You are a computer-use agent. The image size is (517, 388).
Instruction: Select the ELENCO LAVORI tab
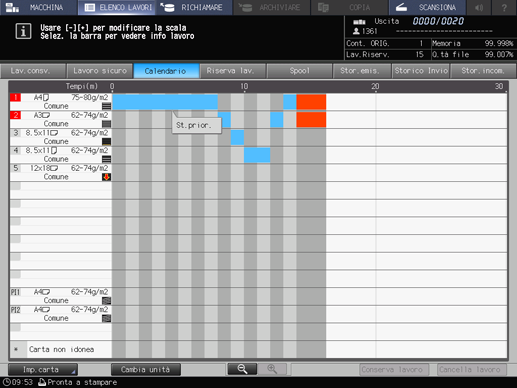click(116, 7)
